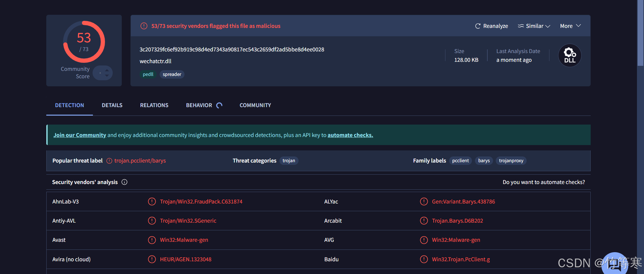Open the Similar dropdown menu

coord(534,26)
